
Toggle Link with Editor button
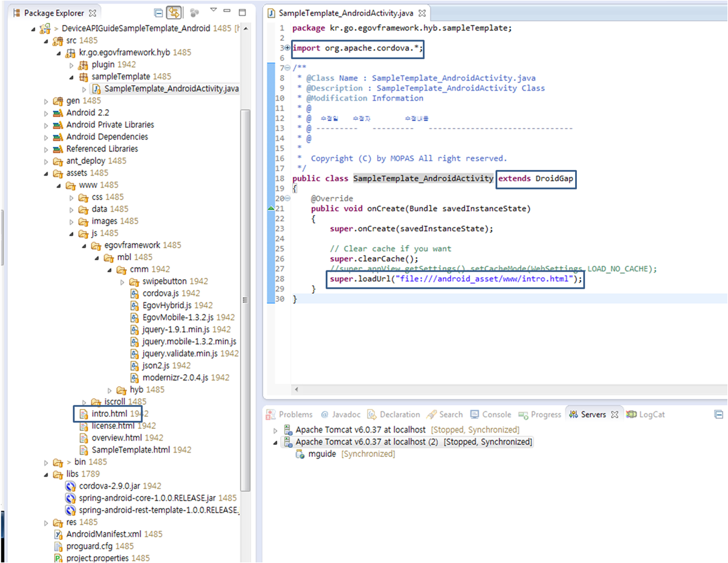175,12
